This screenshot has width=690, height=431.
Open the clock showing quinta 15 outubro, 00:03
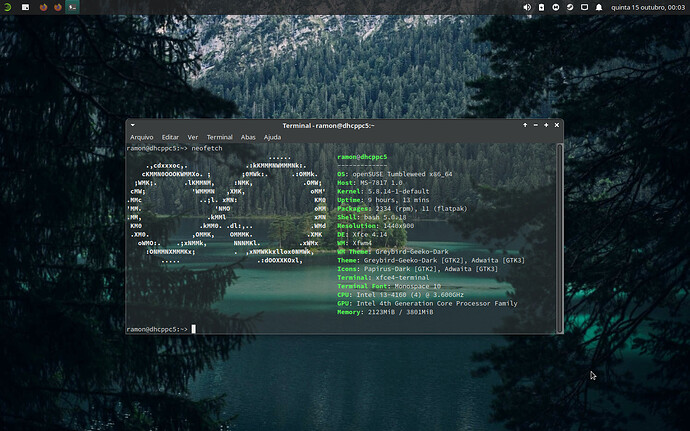click(648, 7)
